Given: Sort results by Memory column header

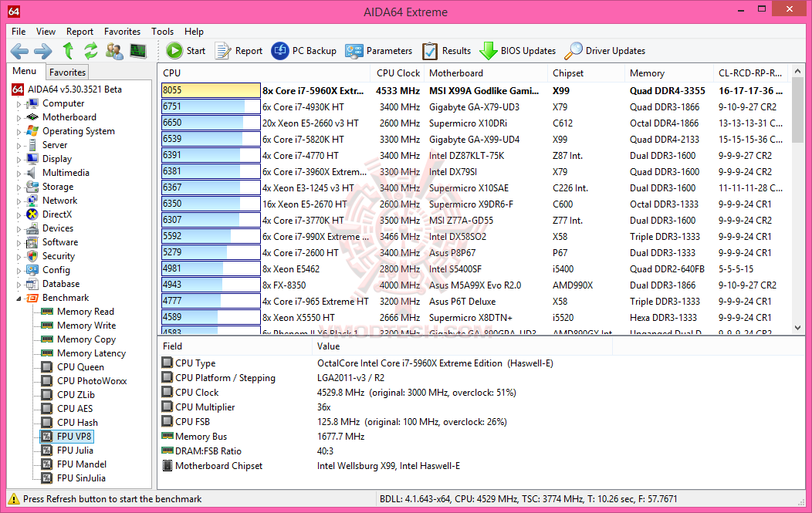Looking at the screenshot, I should click(x=668, y=73).
